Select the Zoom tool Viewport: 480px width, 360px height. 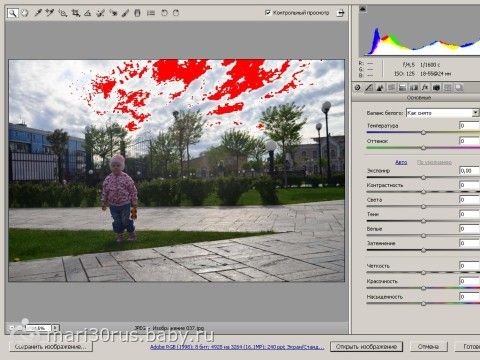coord(13,13)
